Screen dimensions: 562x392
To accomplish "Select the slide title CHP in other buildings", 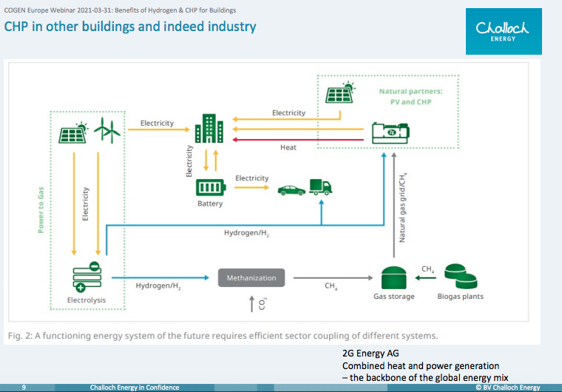I will pos(131,27).
